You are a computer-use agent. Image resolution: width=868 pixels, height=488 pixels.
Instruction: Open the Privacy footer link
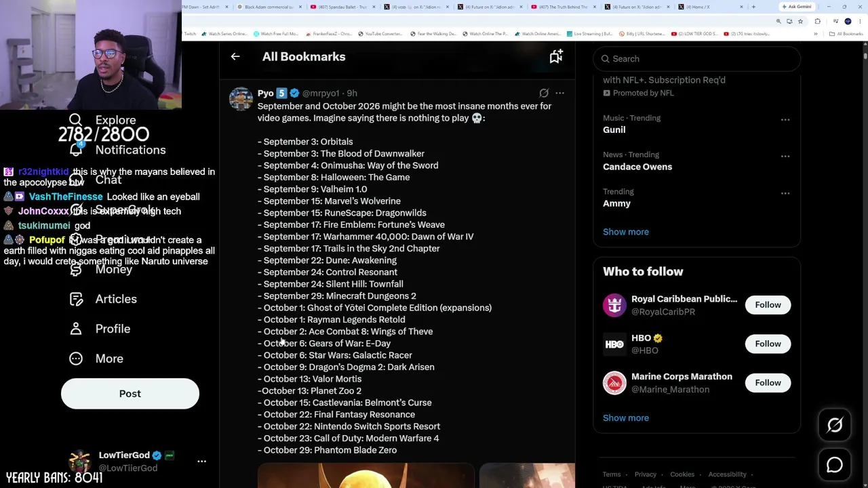pyautogui.click(x=646, y=474)
